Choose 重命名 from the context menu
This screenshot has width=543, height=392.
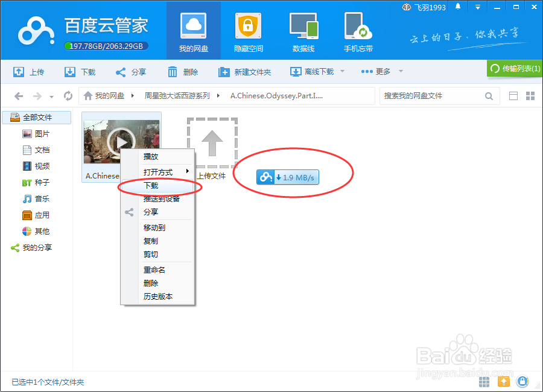(x=159, y=270)
